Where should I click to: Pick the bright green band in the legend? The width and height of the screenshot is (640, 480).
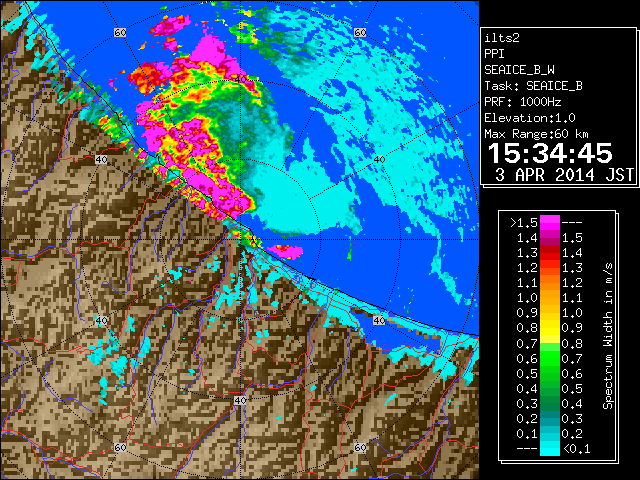[550, 358]
